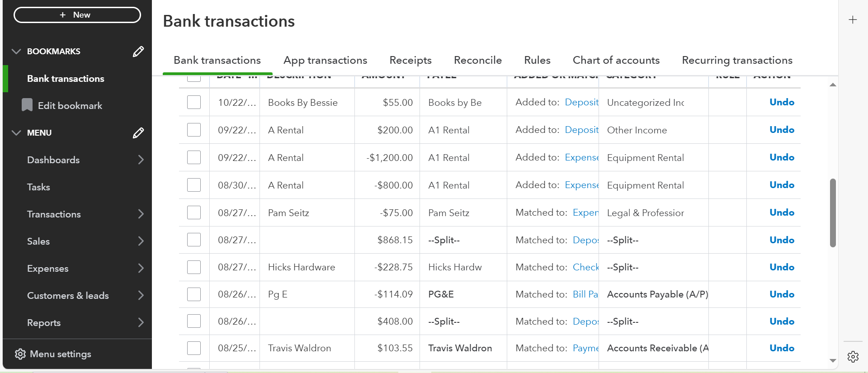
Task: Collapse the BOOKMARKS section chevron
Action: (x=16, y=52)
